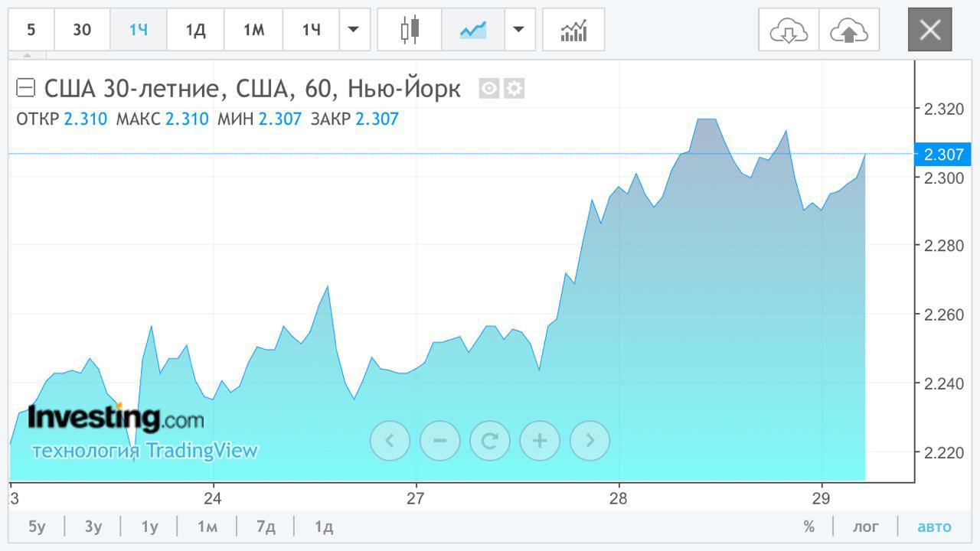
Task: Collapse the США 30-летние legend box
Action: pyautogui.click(x=25, y=89)
